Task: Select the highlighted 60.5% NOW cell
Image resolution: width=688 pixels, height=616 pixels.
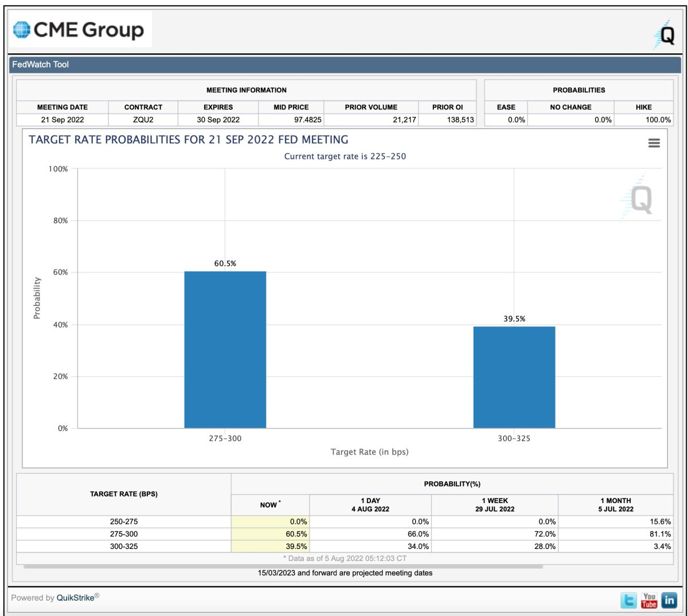Action: coord(270,534)
